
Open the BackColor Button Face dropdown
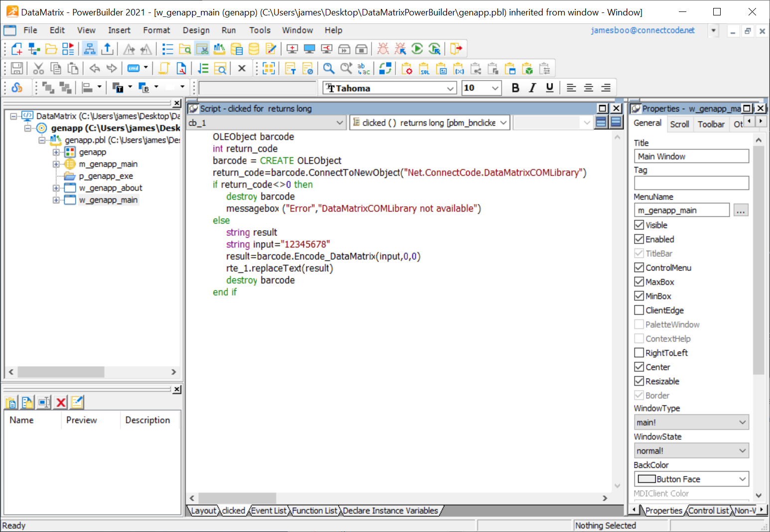point(743,479)
